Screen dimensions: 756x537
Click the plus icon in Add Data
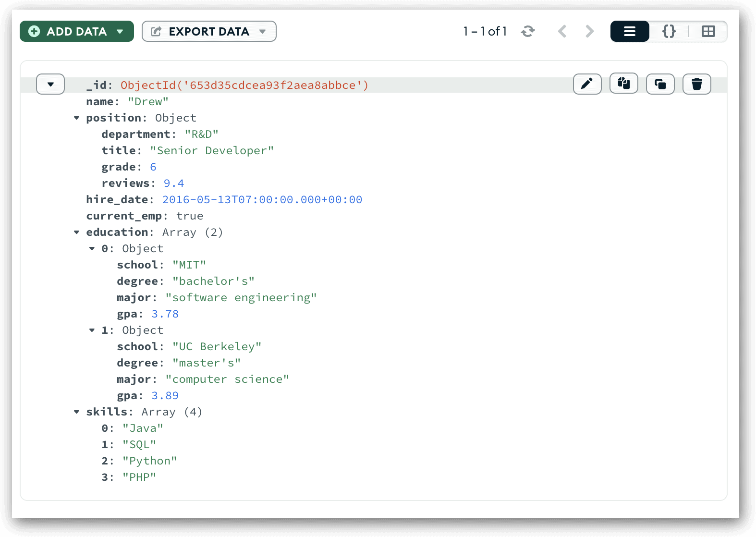(34, 31)
